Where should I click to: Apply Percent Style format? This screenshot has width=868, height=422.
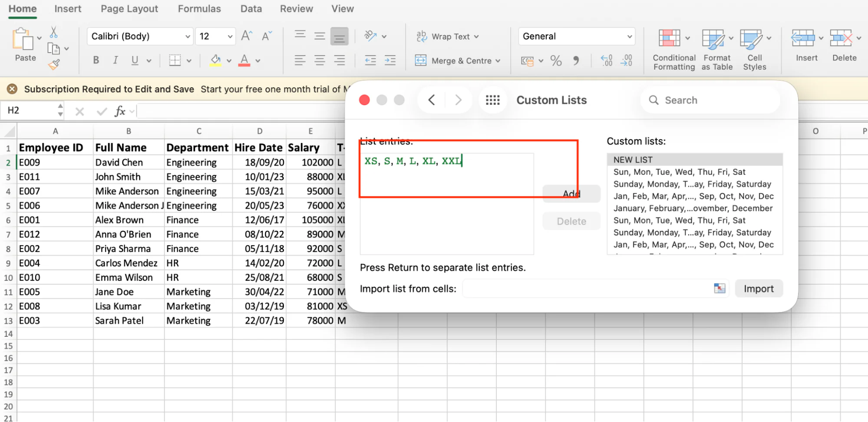click(556, 60)
